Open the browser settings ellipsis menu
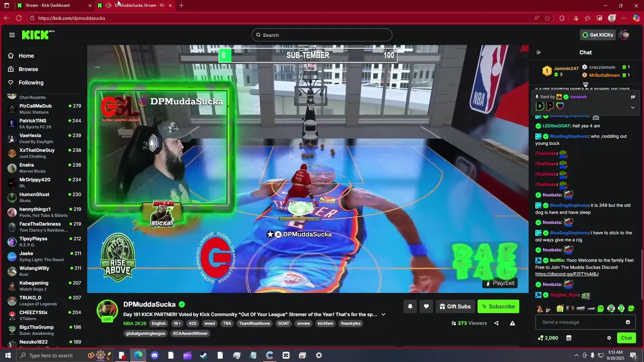The height and width of the screenshot is (362, 644). (x=624, y=18)
